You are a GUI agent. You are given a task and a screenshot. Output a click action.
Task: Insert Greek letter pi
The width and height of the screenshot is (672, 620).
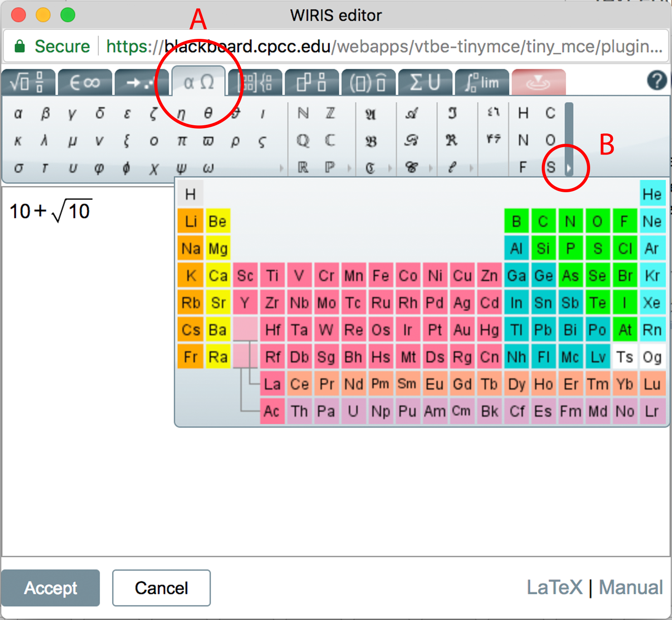coord(181,141)
